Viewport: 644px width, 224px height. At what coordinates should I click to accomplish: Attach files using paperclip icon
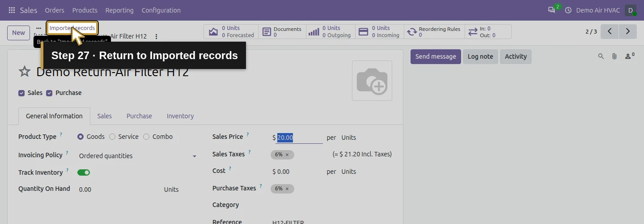[x=614, y=56]
